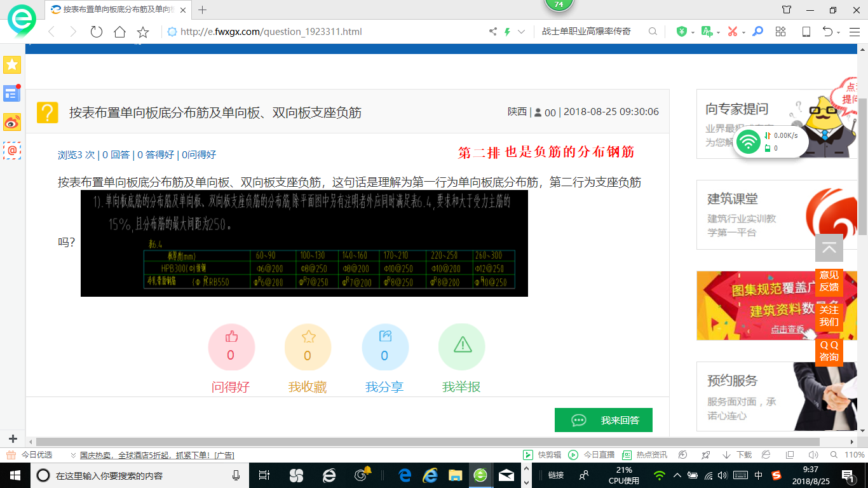Click the green shield payment protection icon
868x488 pixels.
(x=682, y=31)
